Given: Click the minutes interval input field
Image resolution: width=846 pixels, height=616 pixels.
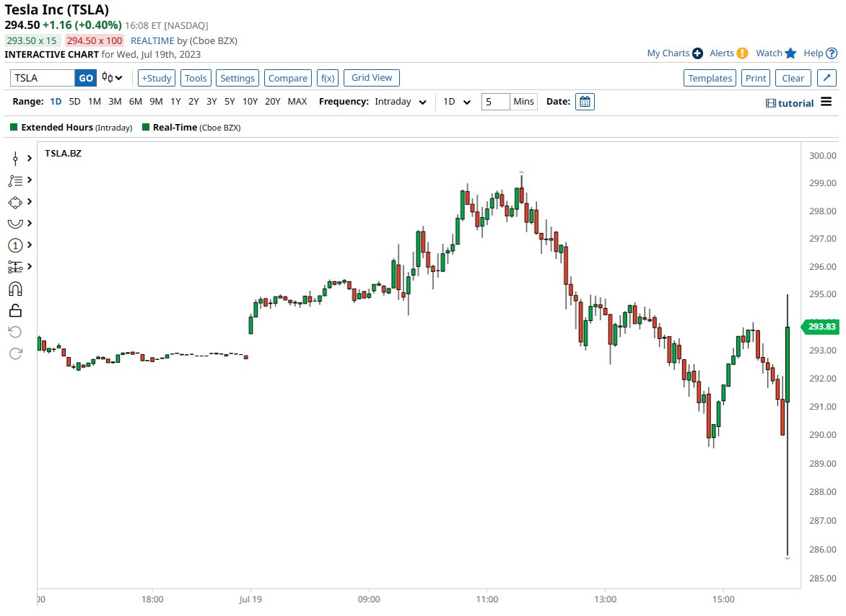Looking at the screenshot, I should point(495,102).
